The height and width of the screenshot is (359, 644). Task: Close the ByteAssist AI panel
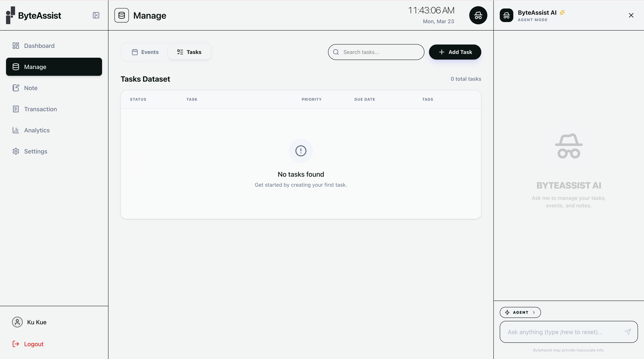631,15
